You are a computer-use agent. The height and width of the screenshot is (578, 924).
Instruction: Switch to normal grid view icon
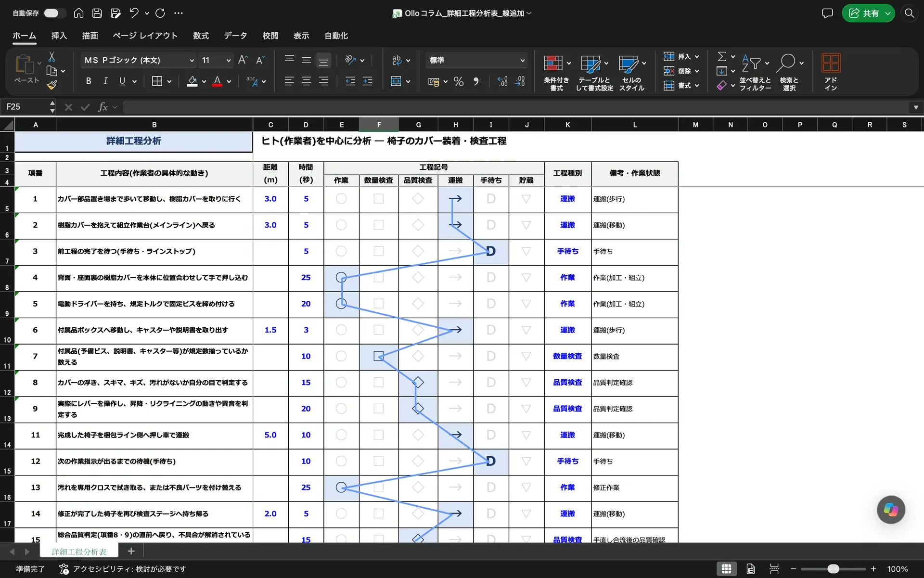point(726,569)
